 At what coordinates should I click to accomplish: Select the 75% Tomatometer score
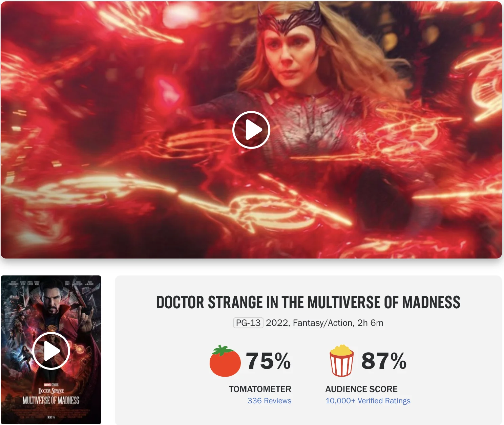click(268, 361)
